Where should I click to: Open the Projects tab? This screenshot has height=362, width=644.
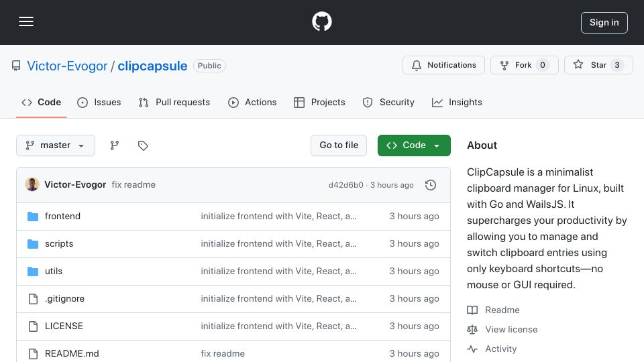pos(319,102)
